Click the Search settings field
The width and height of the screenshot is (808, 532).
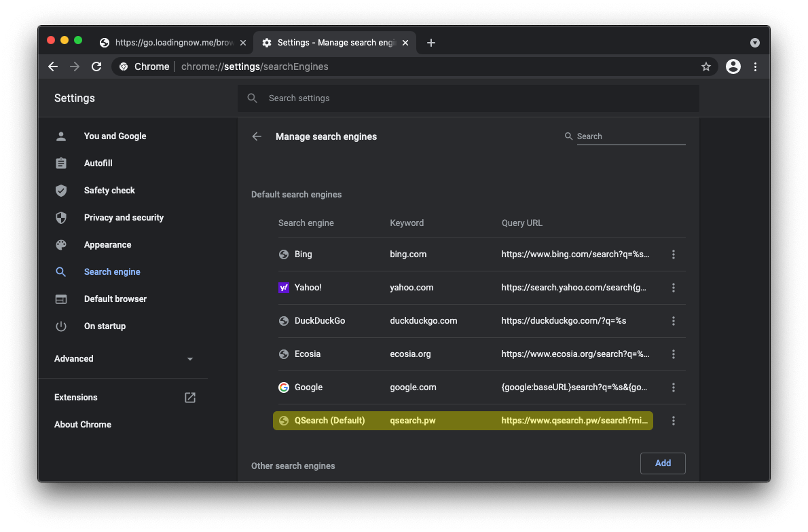pyautogui.click(x=468, y=98)
